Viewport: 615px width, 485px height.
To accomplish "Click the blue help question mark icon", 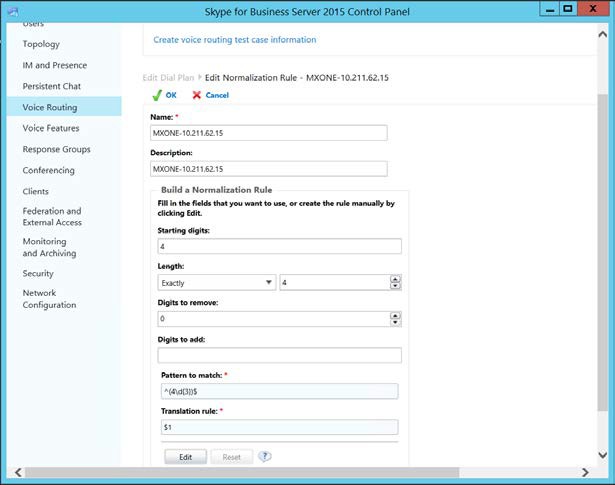I will click(x=265, y=456).
